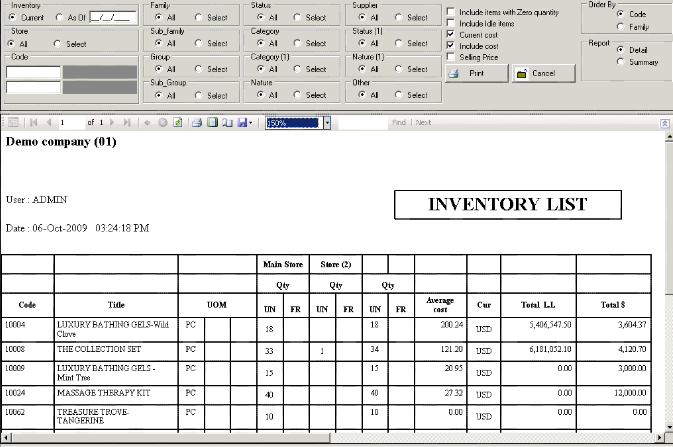Uncheck the Current cost checkbox
Image resolution: width=673 pixels, height=447 pixels.
pos(451,34)
